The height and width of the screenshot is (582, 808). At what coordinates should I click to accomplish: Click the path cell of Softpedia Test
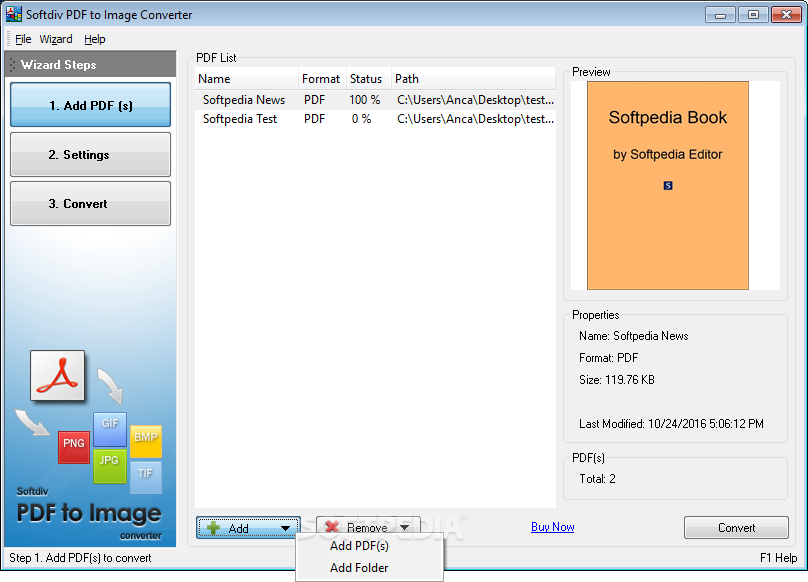(475, 119)
